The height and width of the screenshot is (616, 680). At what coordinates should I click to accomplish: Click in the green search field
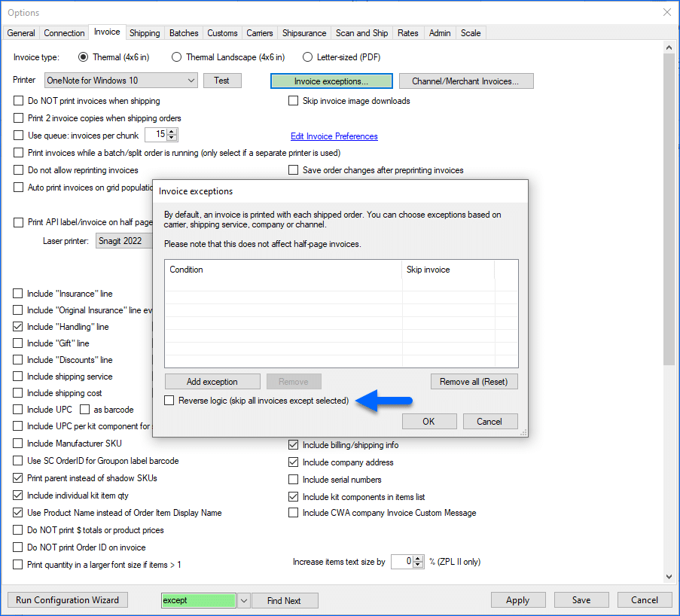pyautogui.click(x=198, y=600)
